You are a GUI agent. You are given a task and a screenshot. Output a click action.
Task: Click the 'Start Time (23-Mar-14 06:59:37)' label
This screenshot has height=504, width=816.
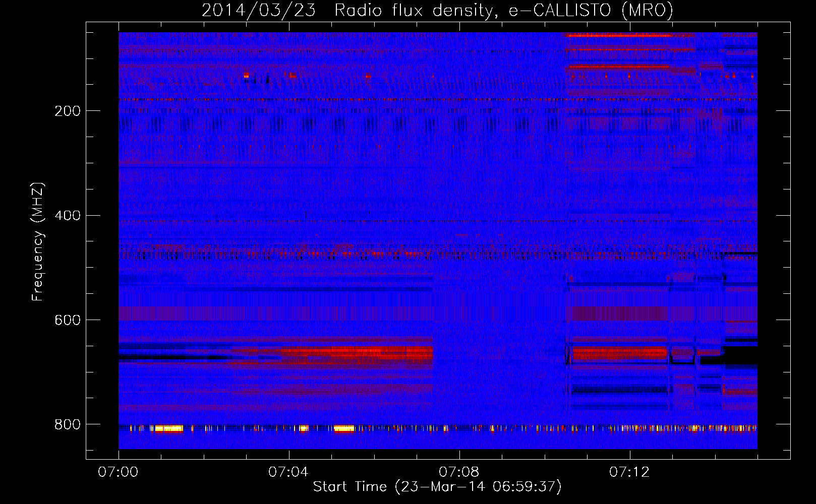pyautogui.click(x=437, y=487)
